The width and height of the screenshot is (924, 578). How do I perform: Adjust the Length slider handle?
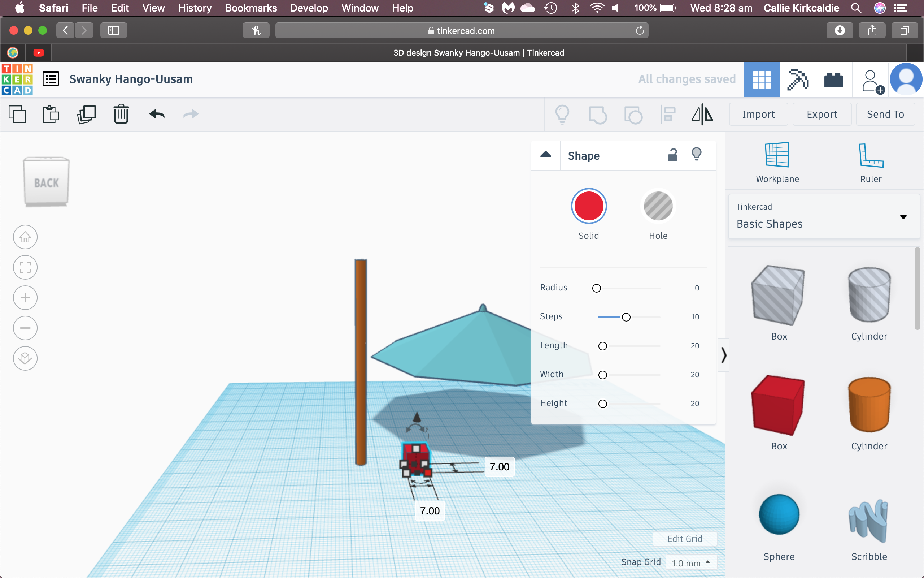click(602, 346)
